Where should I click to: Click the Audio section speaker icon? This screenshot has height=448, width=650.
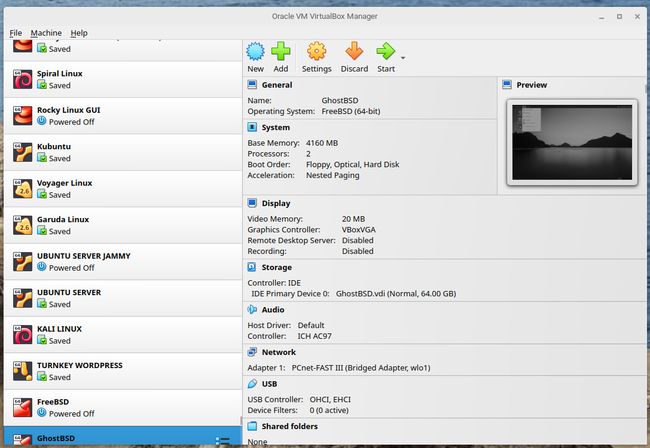[252, 309]
